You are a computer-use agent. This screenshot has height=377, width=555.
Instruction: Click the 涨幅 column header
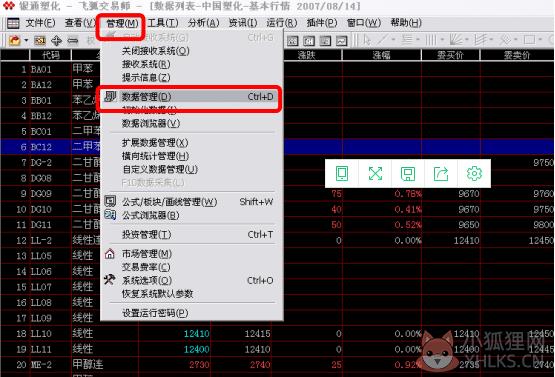382,55
